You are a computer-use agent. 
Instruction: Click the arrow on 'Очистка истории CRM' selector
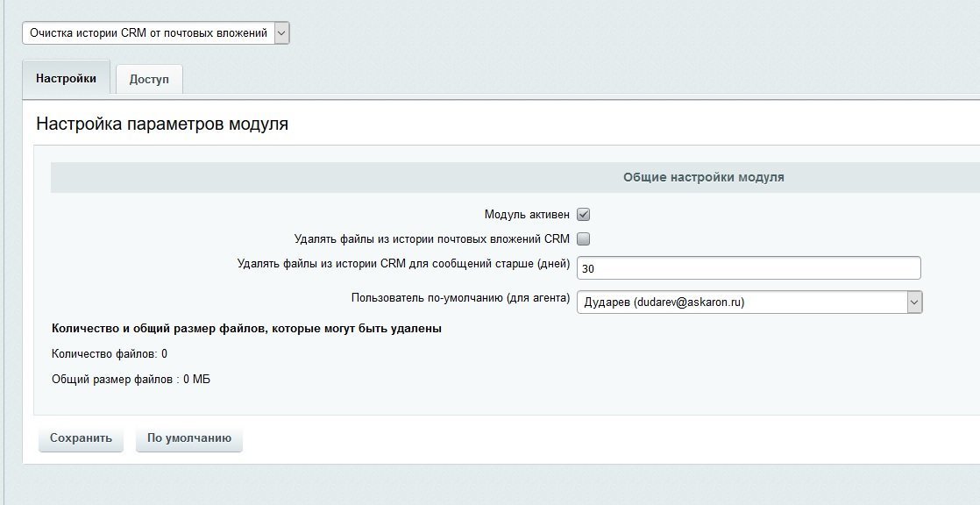(x=281, y=33)
